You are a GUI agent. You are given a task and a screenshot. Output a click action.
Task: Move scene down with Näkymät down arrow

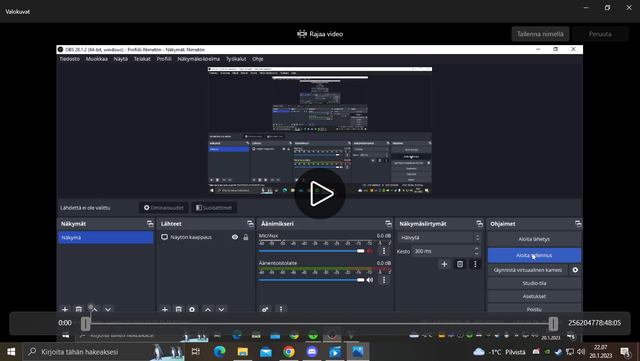[x=108, y=309]
